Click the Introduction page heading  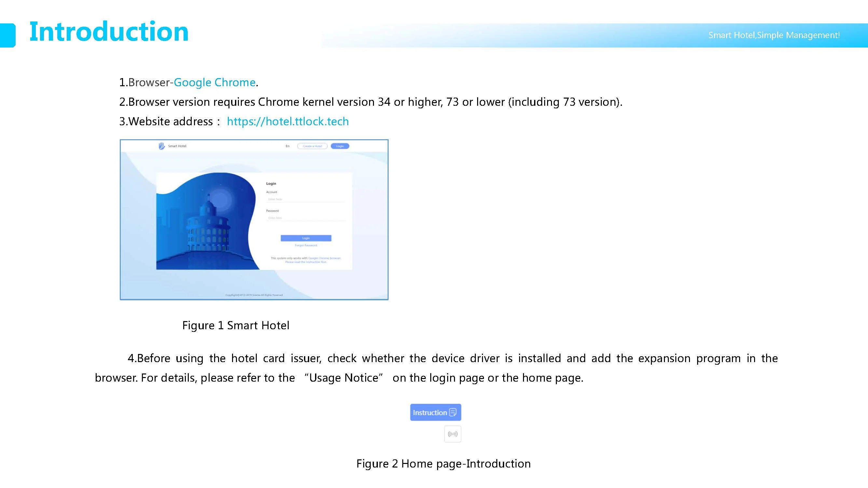point(108,32)
